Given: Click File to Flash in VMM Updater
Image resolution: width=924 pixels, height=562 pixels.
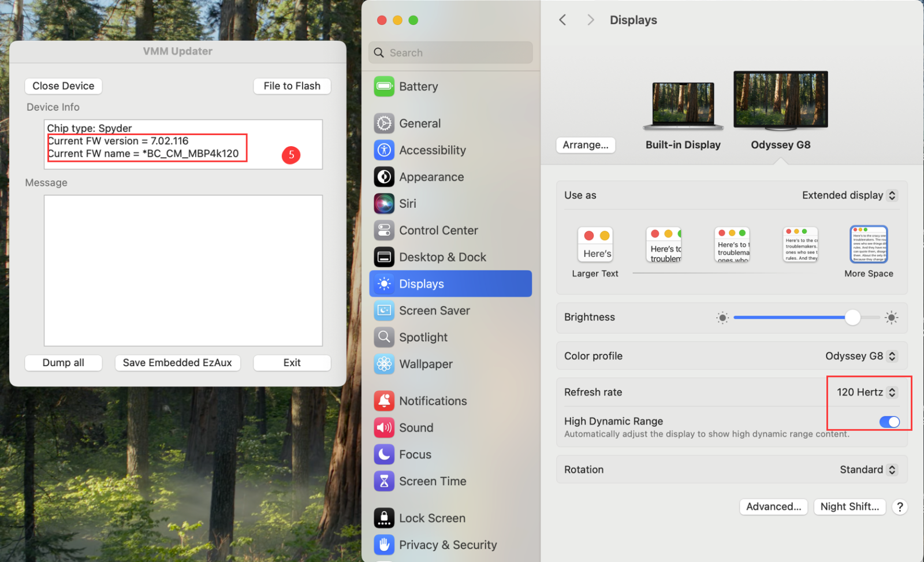Looking at the screenshot, I should [x=292, y=86].
